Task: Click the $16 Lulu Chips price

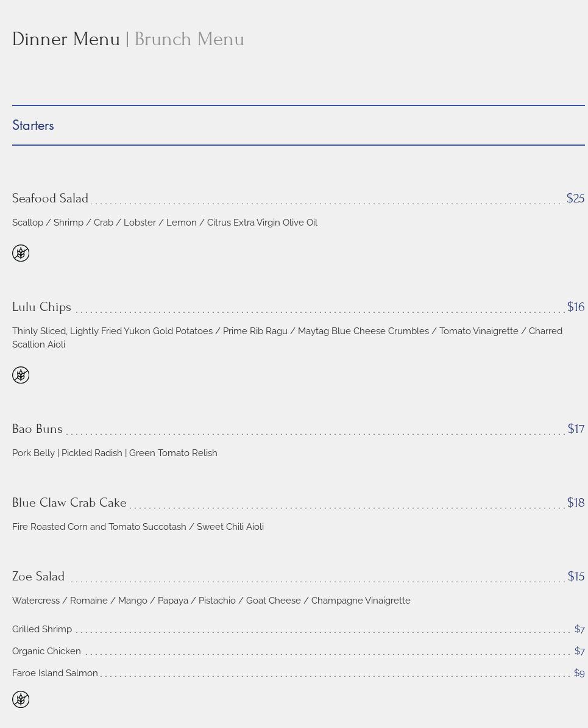Action: pos(575,307)
